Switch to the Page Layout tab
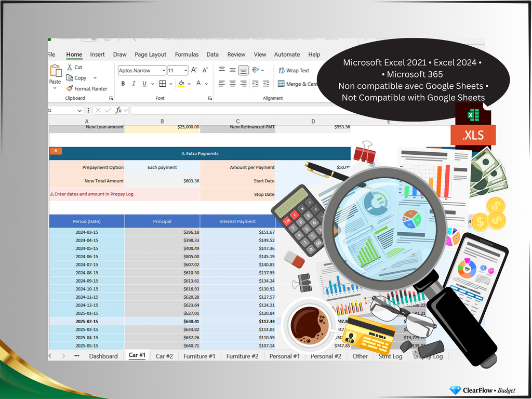The height and width of the screenshot is (399, 532). (150, 54)
